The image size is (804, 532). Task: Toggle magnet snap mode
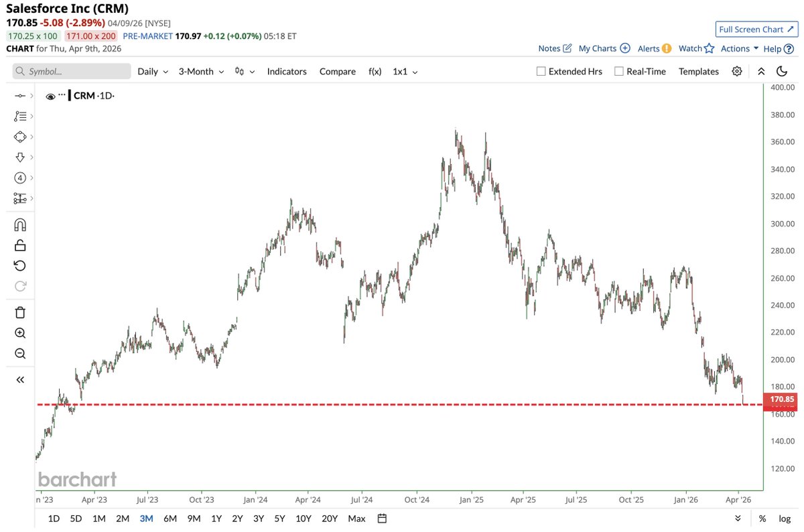coord(19,224)
